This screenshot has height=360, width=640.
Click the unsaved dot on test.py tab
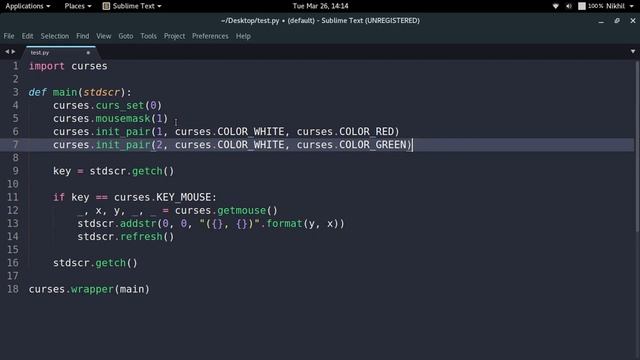tap(88, 53)
